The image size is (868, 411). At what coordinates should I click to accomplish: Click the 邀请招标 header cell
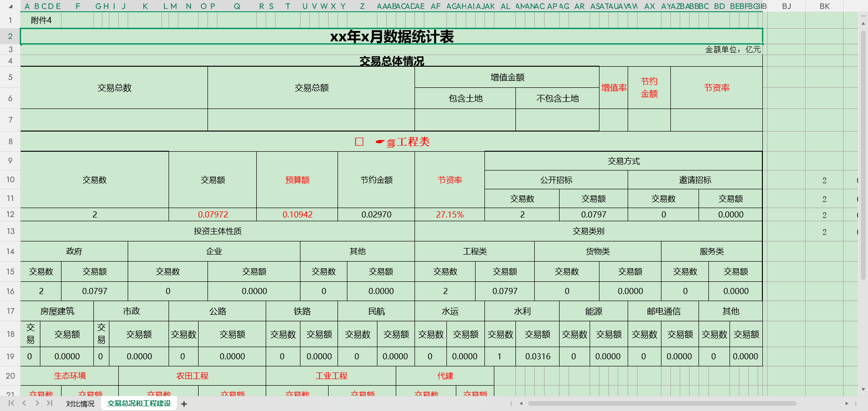click(695, 180)
